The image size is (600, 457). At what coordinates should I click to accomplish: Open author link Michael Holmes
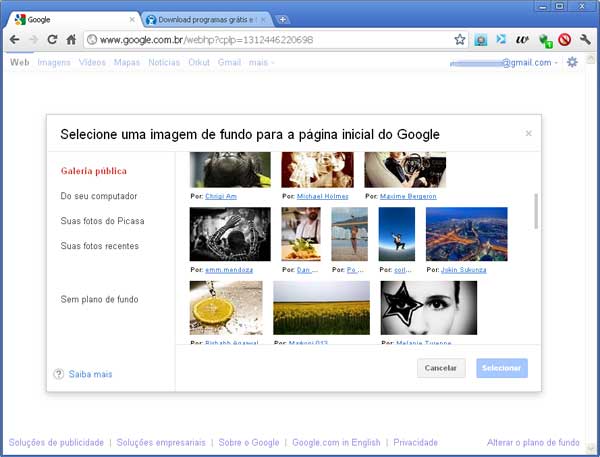(321, 197)
